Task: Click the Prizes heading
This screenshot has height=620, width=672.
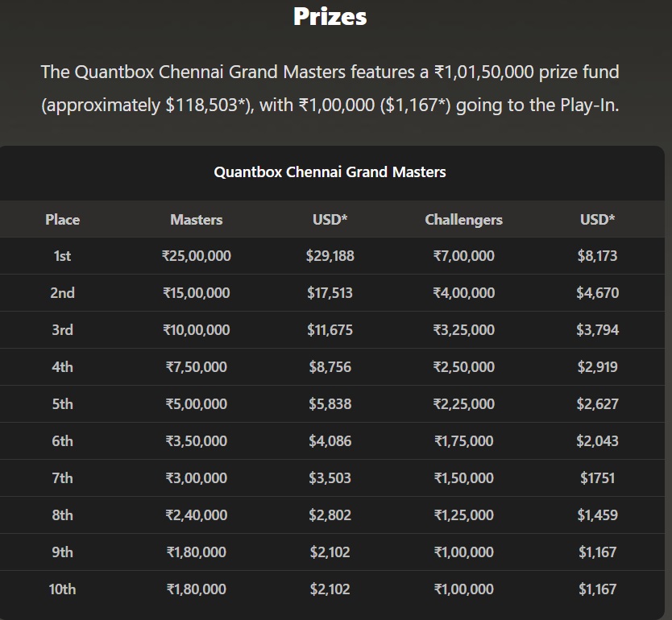Action: (x=330, y=17)
